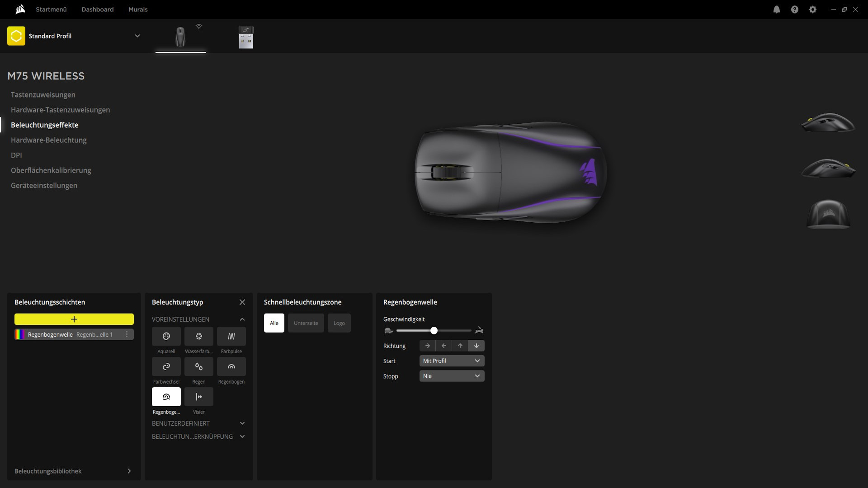This screenshot has width=868, height=488.
Task: Select the rear view mouse thumbnail
Action: [x=828, y=214]
